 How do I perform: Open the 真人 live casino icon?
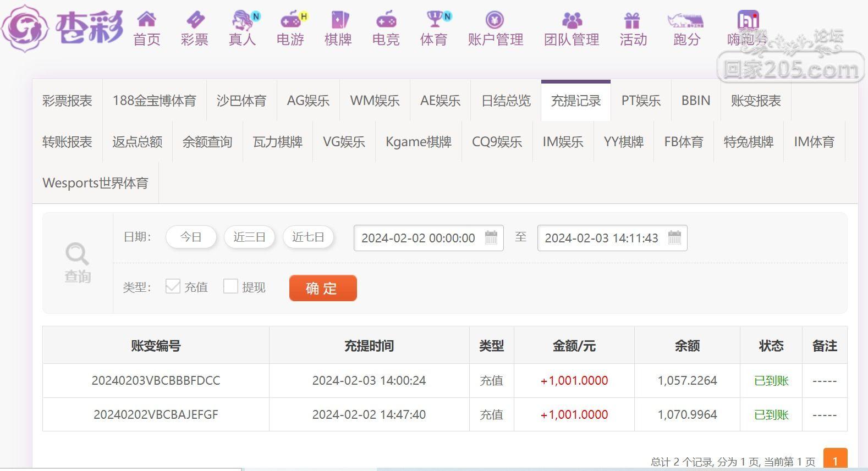pos(243,20)
